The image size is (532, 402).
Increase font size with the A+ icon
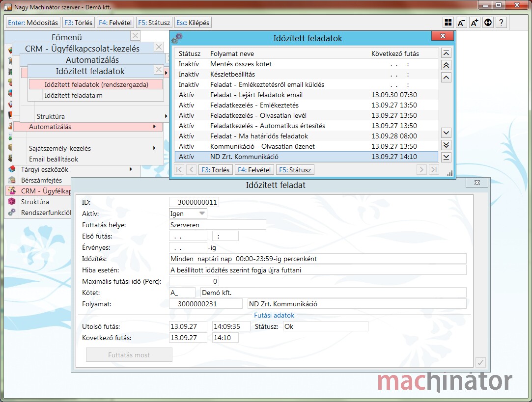[x=475, y=23]
